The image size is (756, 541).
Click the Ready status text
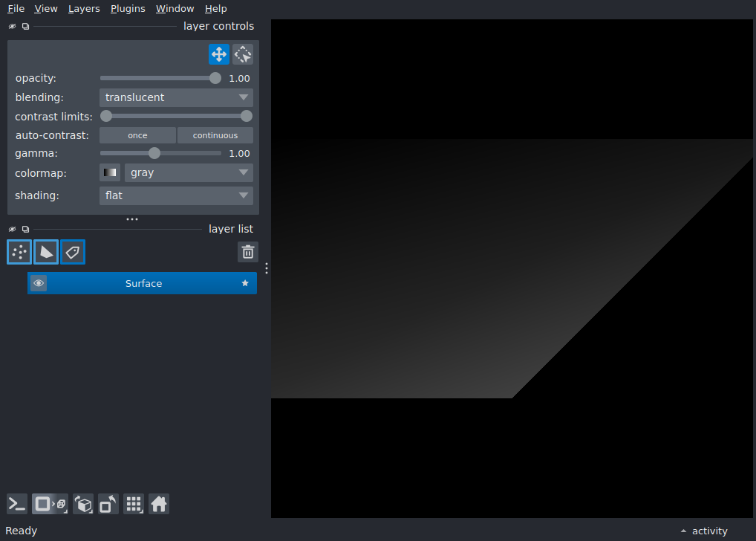(x=22, y=531)
